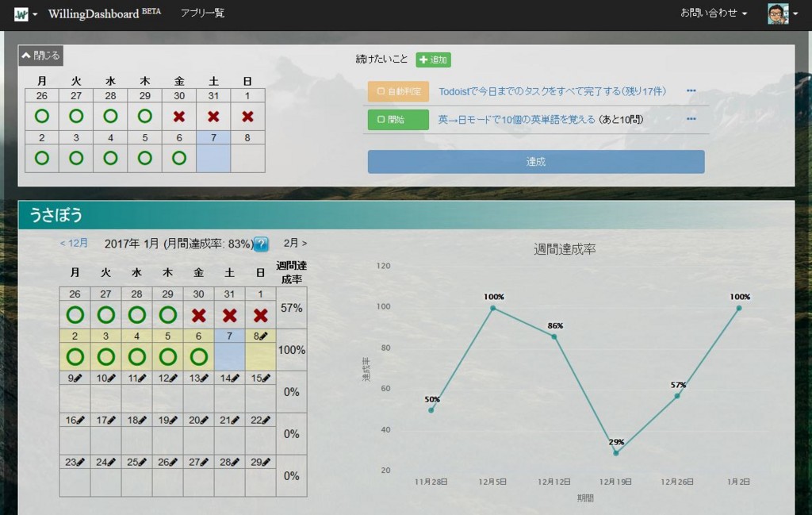The image size is (812, 515).
Task: Open the more options dots for Todoist row
Action: coord(691,90)
